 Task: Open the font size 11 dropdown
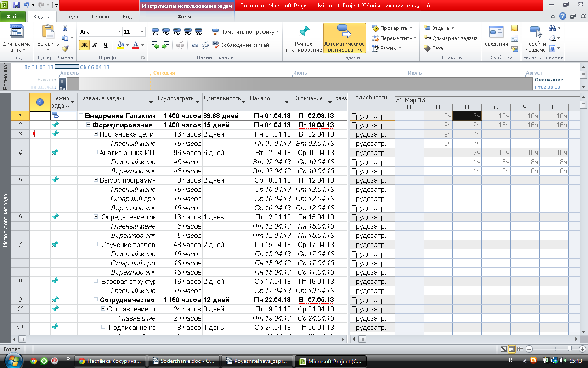(142, 32)
